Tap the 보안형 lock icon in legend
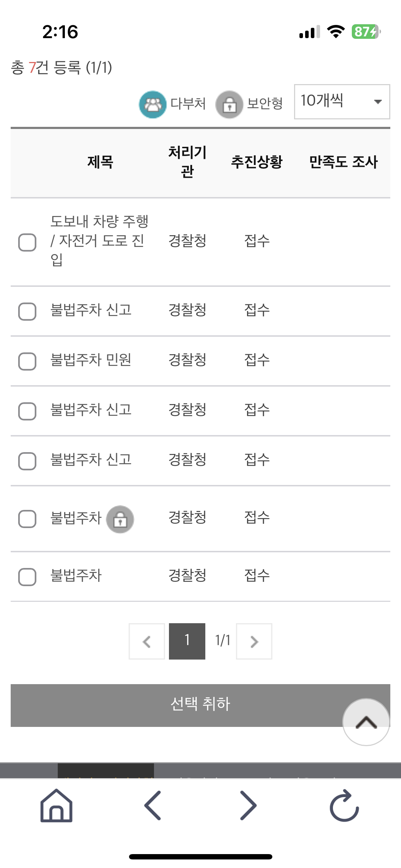401x868 pixels. [x=229, y=104]
